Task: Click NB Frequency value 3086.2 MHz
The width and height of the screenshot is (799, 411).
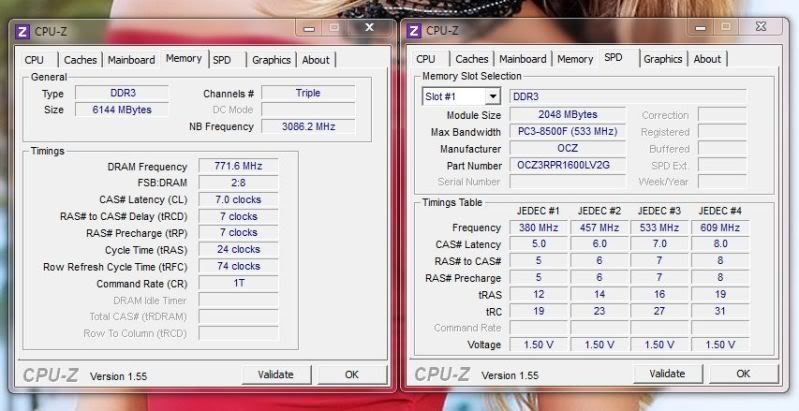Action: coord(308,126)
